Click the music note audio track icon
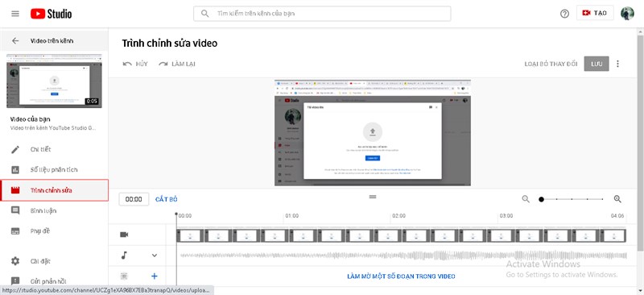This screenshot has height=295, width=644. coord(124,255)
